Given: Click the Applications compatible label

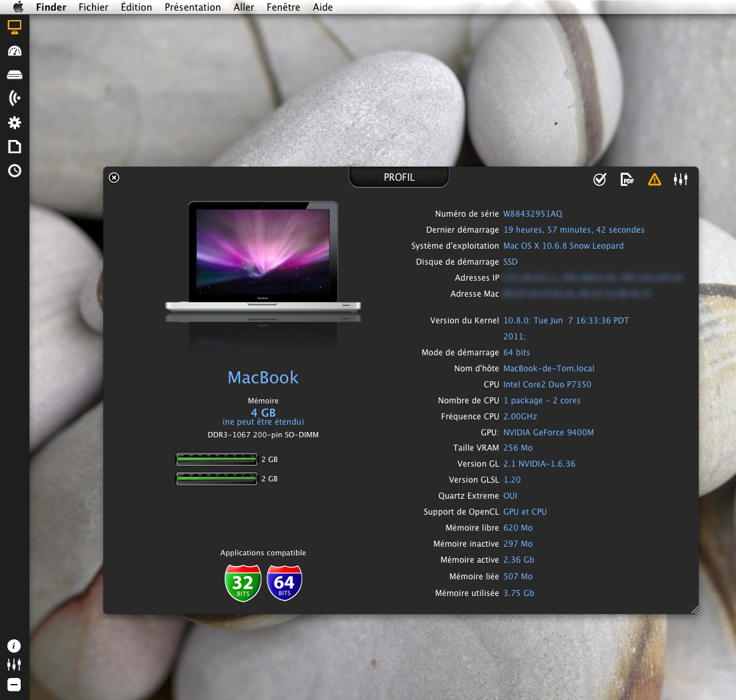Looking at the screenshot, I should (x=263, y=553).
